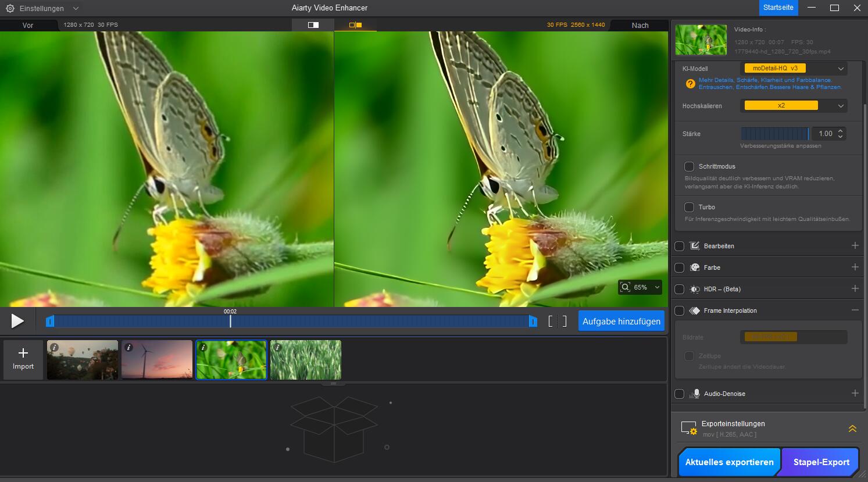Click the Stapel-Export button
Screen dimensions: 868x482
point(821,462)
